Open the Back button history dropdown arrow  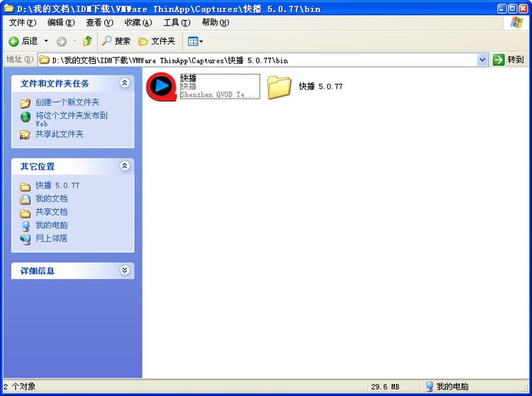point(47,41)
